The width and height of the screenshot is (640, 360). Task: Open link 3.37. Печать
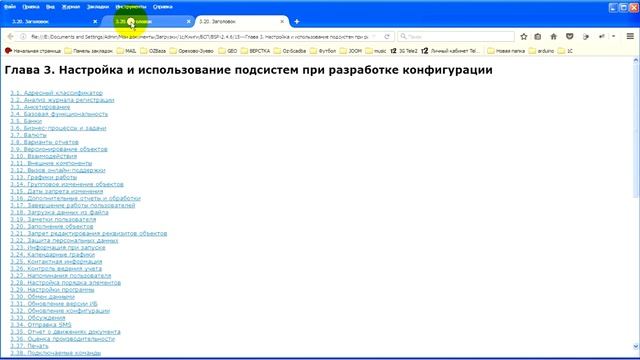tap(29, 346)
